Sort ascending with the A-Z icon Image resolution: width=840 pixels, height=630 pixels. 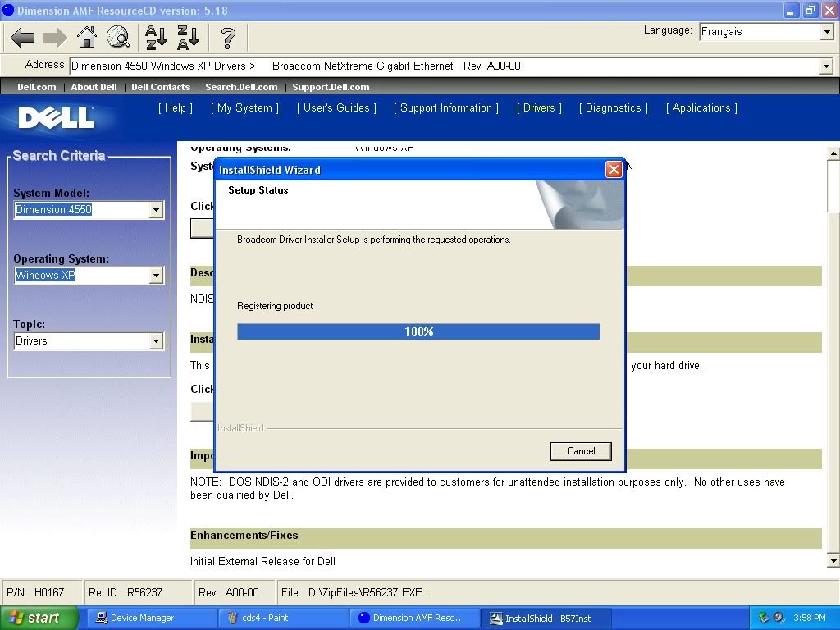pyautogui.click(x=156, y=38)
